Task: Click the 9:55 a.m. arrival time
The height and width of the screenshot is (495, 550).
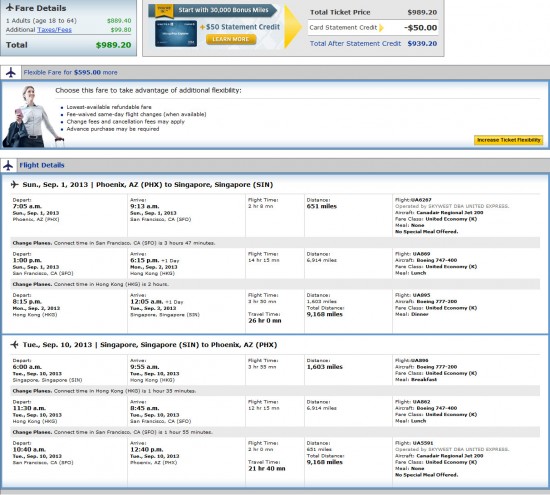Action: 145,367
